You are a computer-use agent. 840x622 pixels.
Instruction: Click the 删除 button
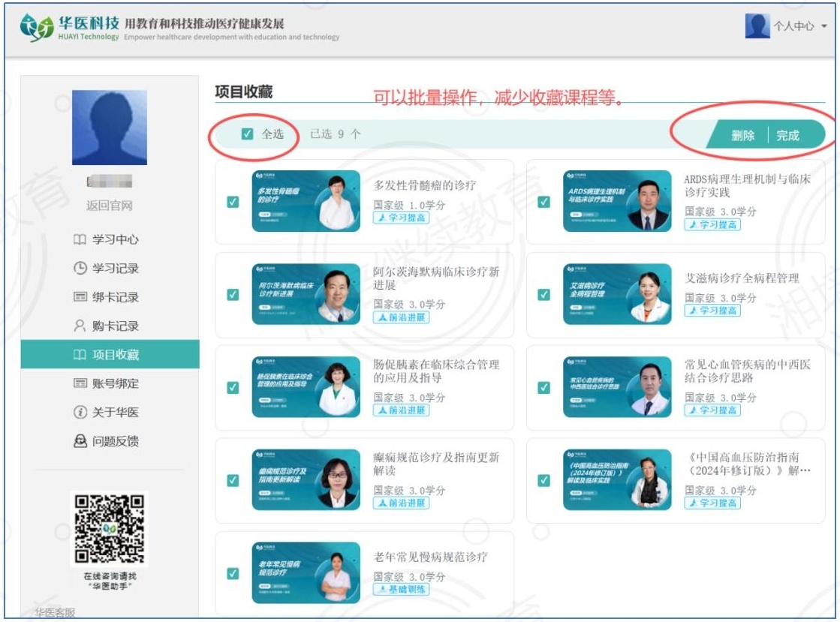(x=742, y=136)
